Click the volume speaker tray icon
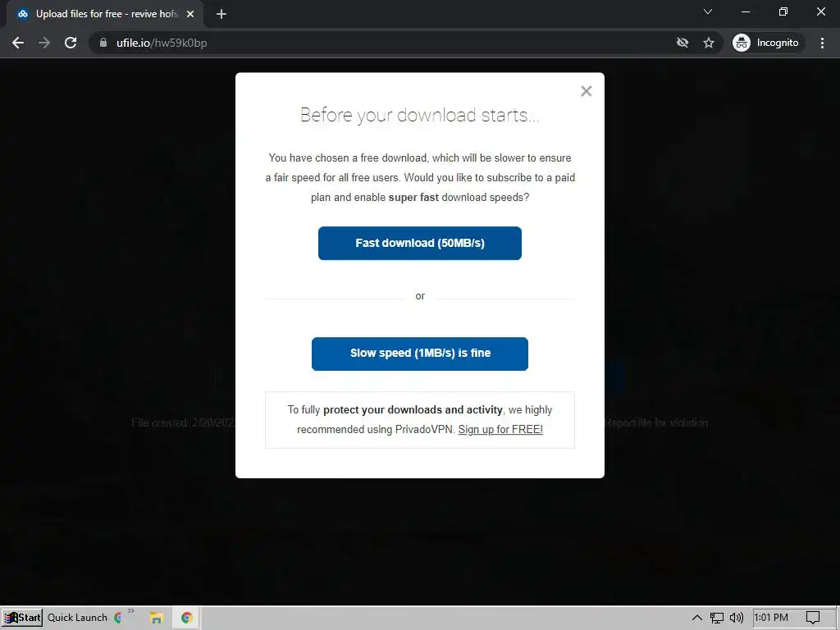This screenshot has width=840, height=630. click(737, 618)
